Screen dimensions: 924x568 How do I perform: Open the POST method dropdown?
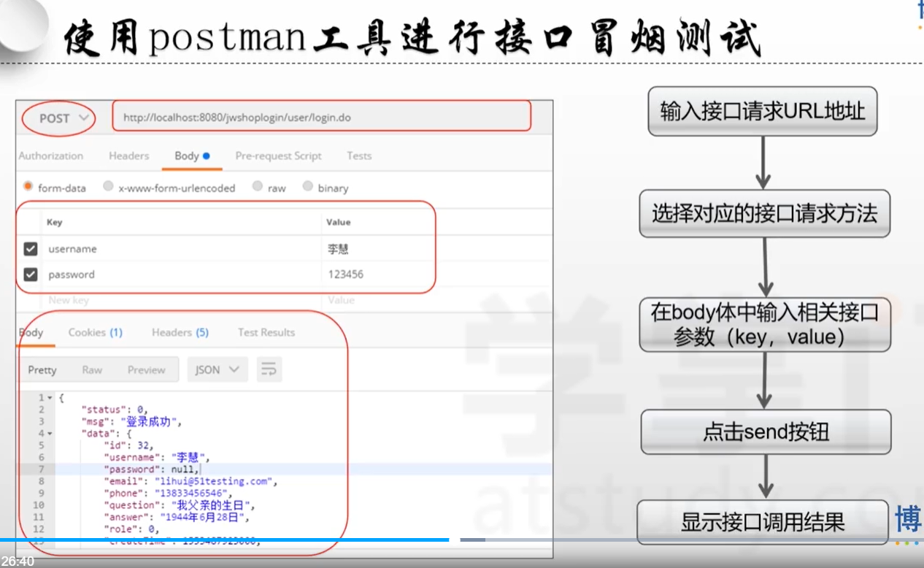click(x=63, y=118)
